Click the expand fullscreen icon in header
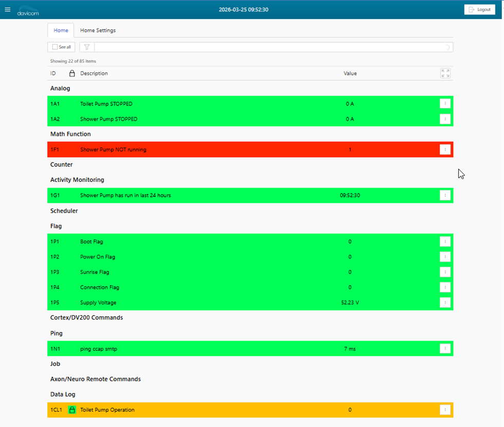The image size is (504, 427). 445,73
